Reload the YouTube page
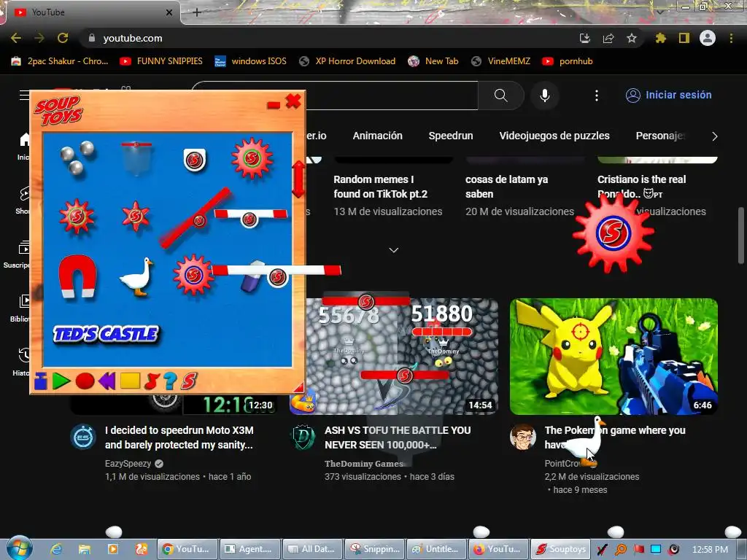The width and height of the screenshot is (747, 560). (x=63, y=38)
